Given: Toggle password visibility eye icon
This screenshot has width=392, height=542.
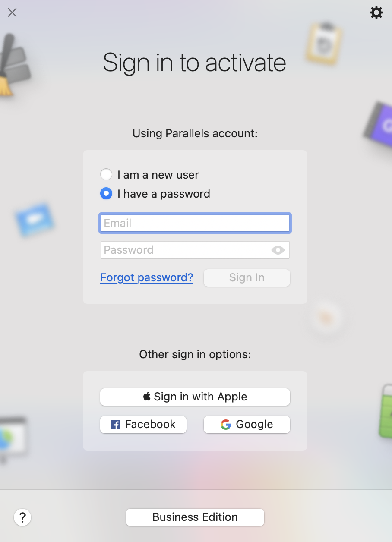Looking at the screenshot, I should (278, 250).
